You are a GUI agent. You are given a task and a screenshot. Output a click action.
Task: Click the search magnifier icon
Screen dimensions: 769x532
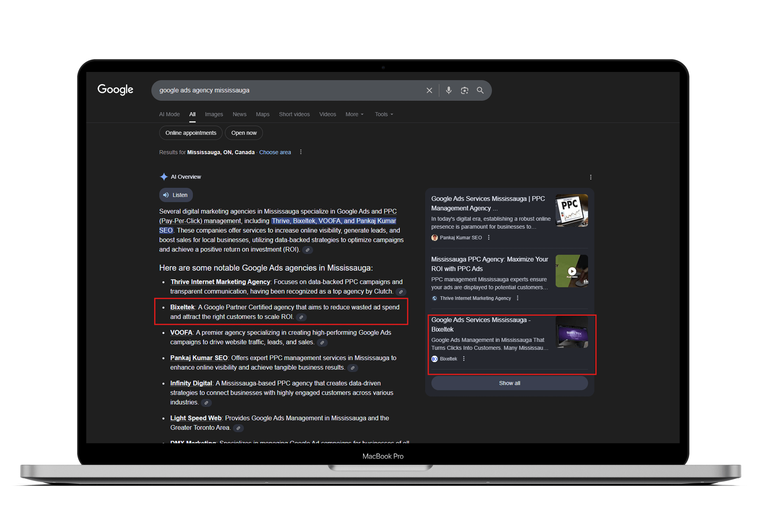tap(480, 90)
